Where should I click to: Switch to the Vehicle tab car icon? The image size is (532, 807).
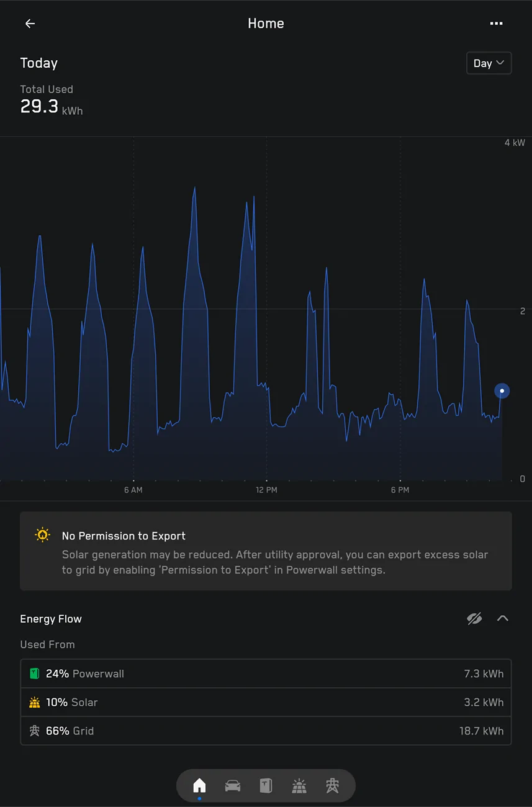[x=233, y=786]
